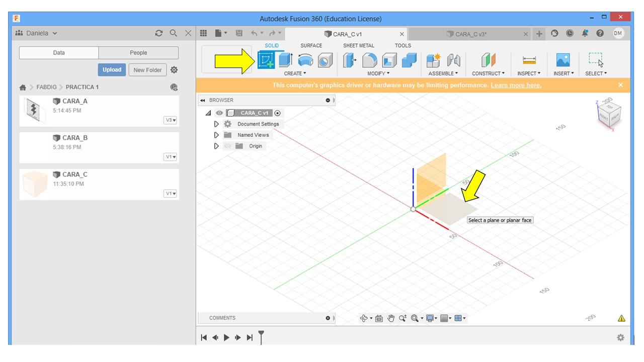Screen dimensions: 644x362
Task: Click the Select tool icon
Action: point(596,60)
